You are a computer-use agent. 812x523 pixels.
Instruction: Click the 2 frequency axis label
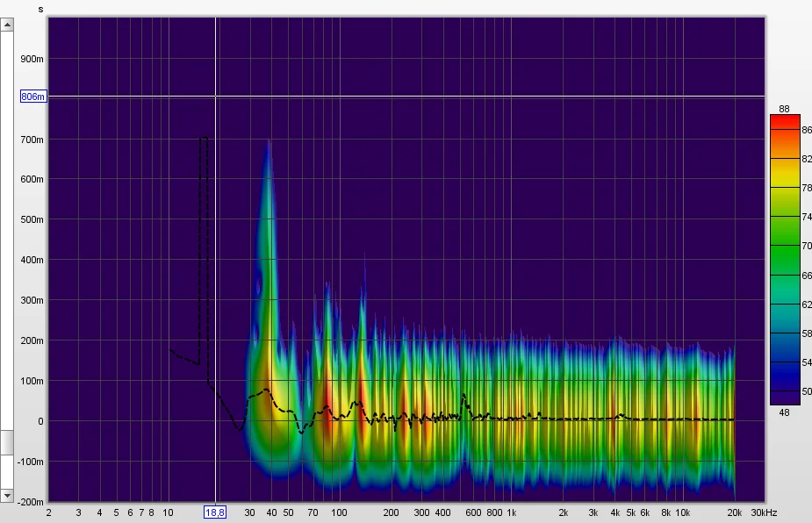coord(48,512)
